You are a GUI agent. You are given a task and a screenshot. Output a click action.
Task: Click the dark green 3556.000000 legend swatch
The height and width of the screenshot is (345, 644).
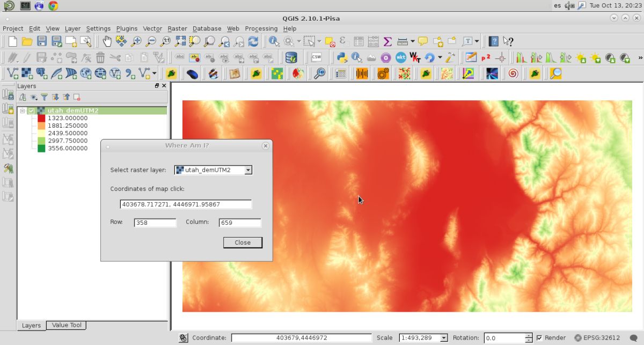(x=41, y=148)
